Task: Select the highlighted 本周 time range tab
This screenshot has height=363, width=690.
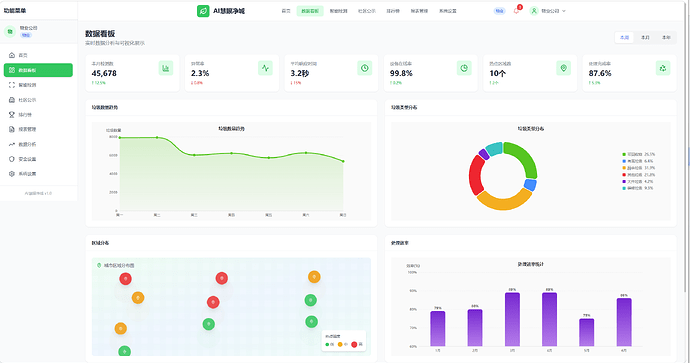Action: (624, 38)
